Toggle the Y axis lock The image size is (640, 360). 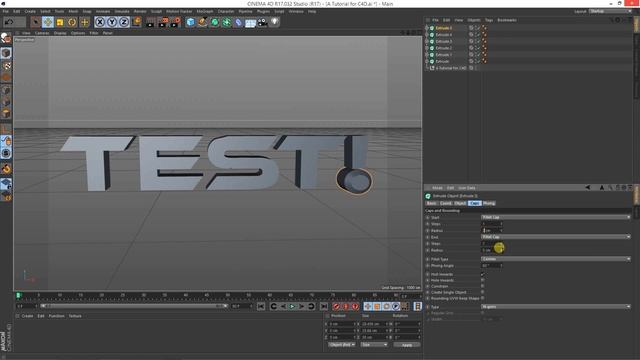[x=112, y=22]
